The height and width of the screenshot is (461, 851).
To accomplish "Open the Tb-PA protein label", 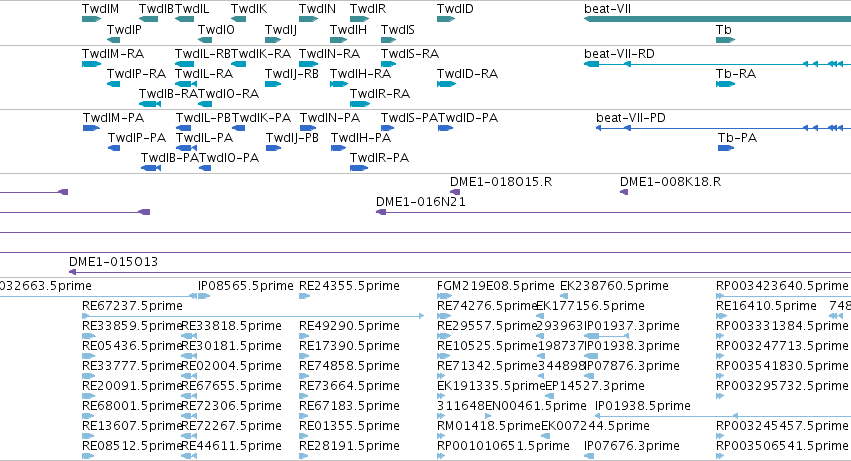I will (737, 138).
